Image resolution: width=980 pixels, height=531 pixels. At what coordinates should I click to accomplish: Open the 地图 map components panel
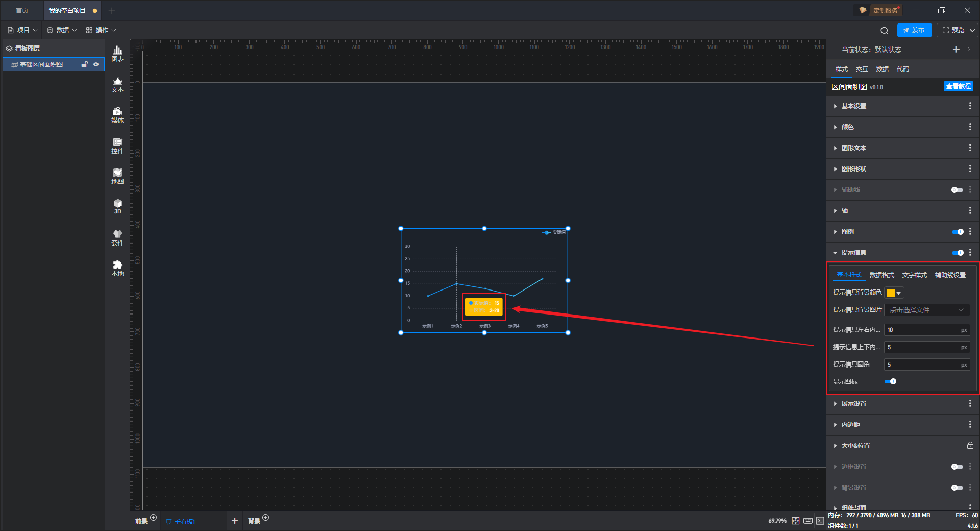click(x=117, y=176)
